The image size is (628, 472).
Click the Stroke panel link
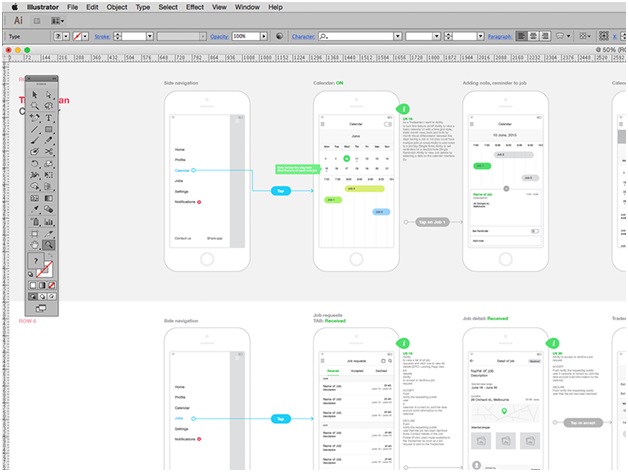click(102, 35)
